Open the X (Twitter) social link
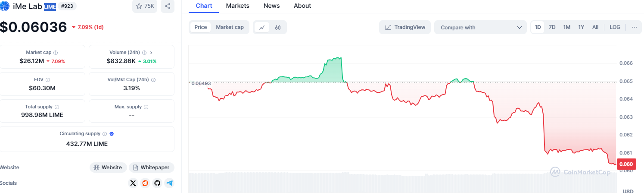The width and height of the screenshot is (644, 193). (133, 183)
